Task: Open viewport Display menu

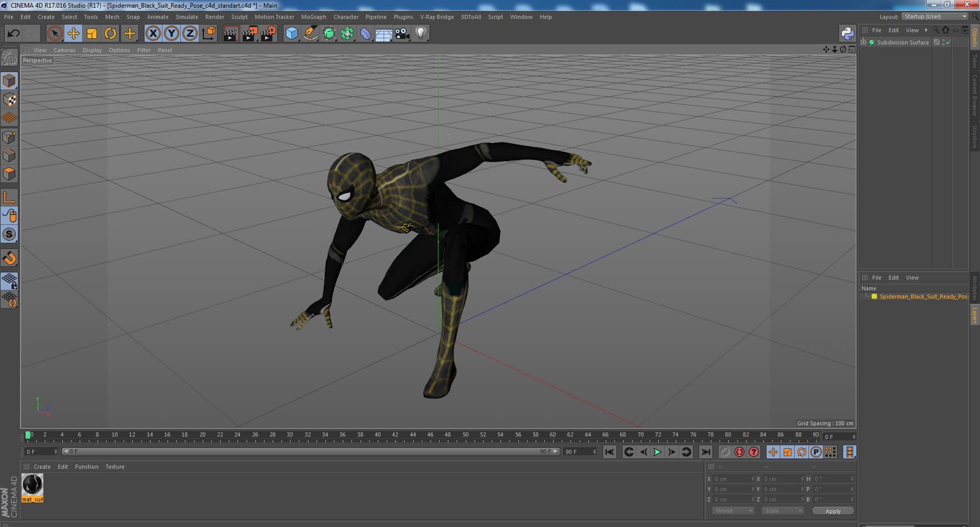Action: (x=92, y=50)
